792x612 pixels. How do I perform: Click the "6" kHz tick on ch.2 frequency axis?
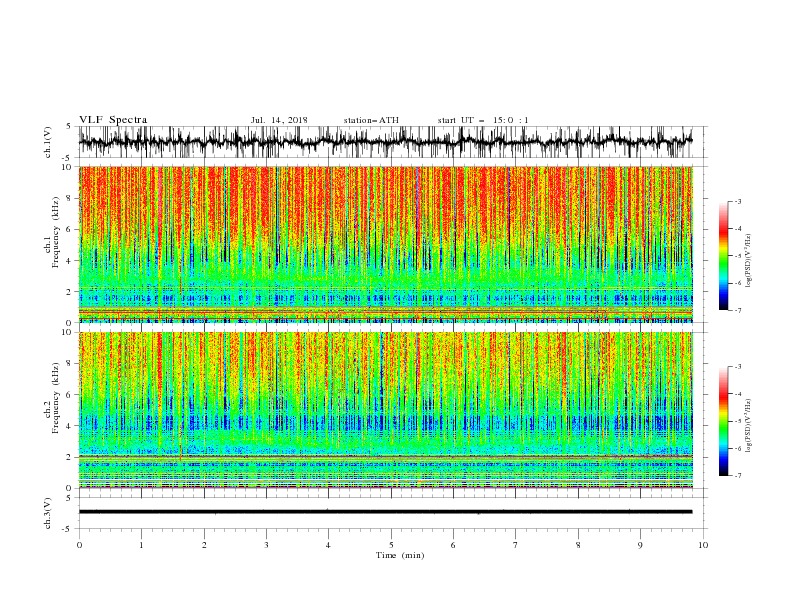pos(69,394)
